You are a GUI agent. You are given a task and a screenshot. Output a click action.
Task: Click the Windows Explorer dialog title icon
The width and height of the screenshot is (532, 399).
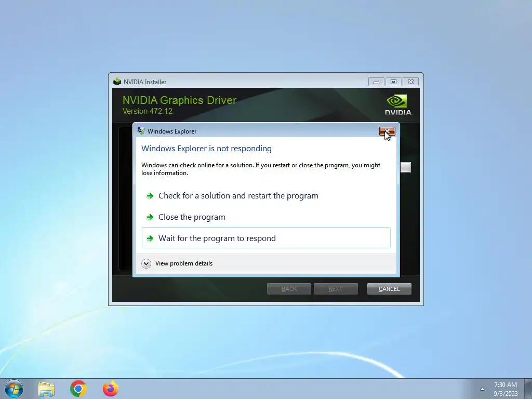141,131
